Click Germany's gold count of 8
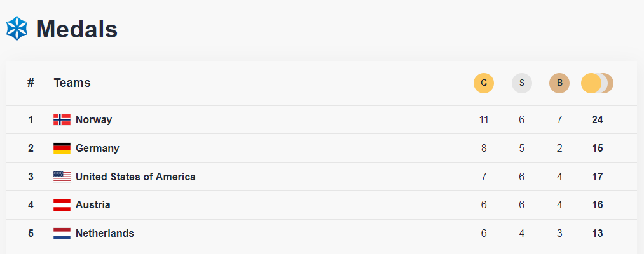 [484, 149]
